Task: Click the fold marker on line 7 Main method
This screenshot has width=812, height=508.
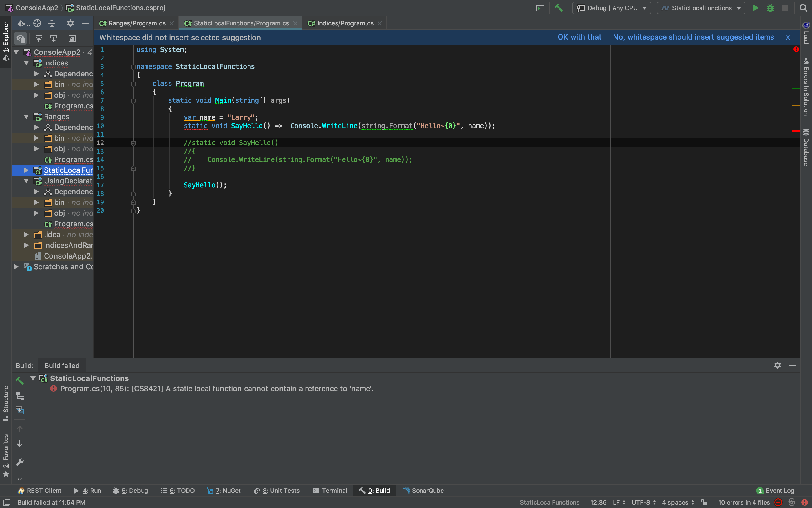Action: coord(133,100)
